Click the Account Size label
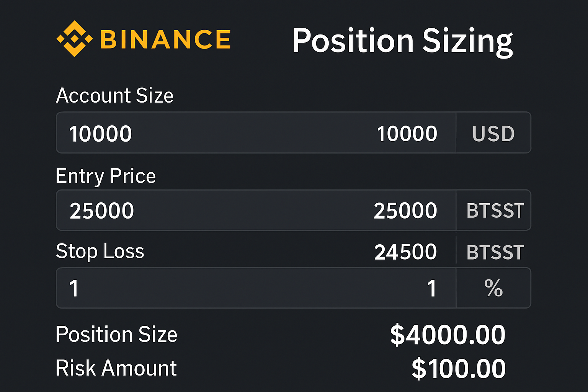The height and width of the screenshot is (392, 588). pyautogui.click(x=115, y=95)
